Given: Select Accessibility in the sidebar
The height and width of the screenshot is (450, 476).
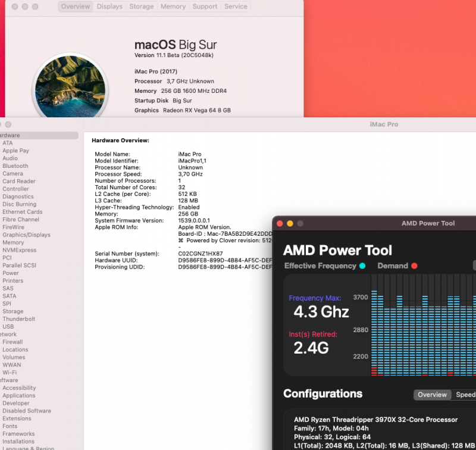Looking at the screenshot, I should [19, 387].
